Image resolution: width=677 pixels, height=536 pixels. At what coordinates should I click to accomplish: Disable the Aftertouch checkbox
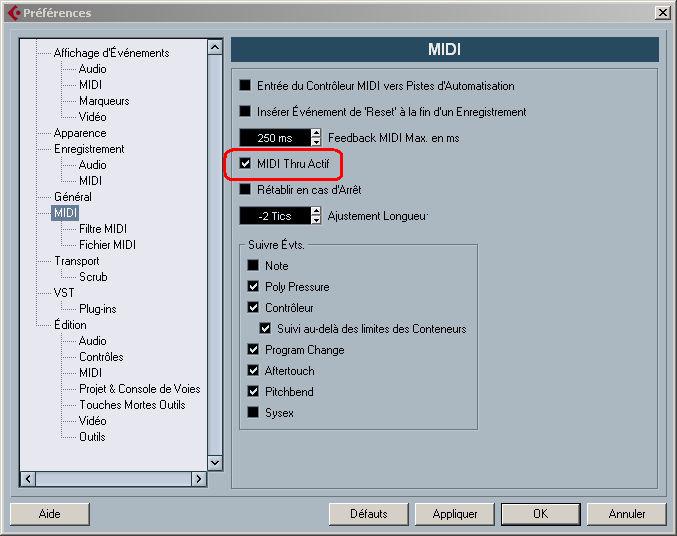click(253, 370)
